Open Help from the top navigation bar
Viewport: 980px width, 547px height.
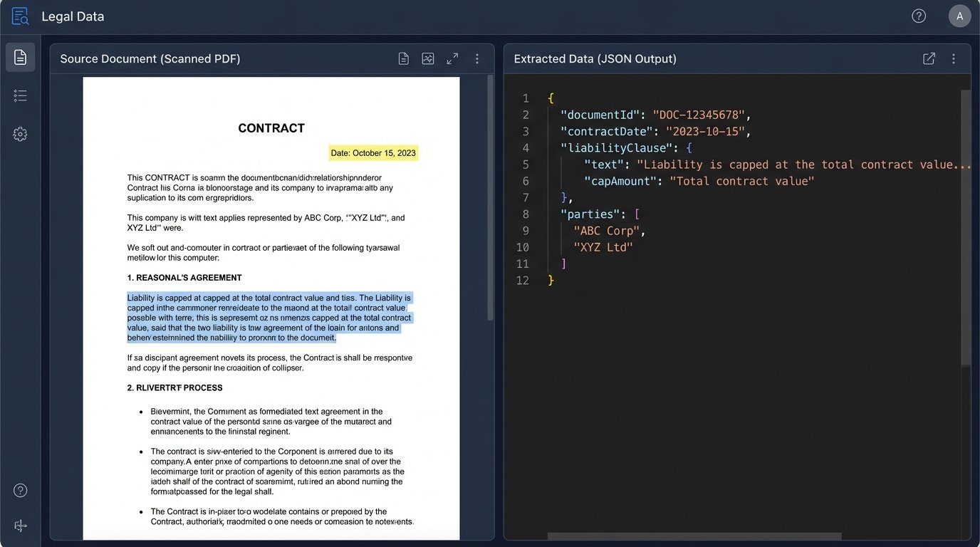[918, 15]
